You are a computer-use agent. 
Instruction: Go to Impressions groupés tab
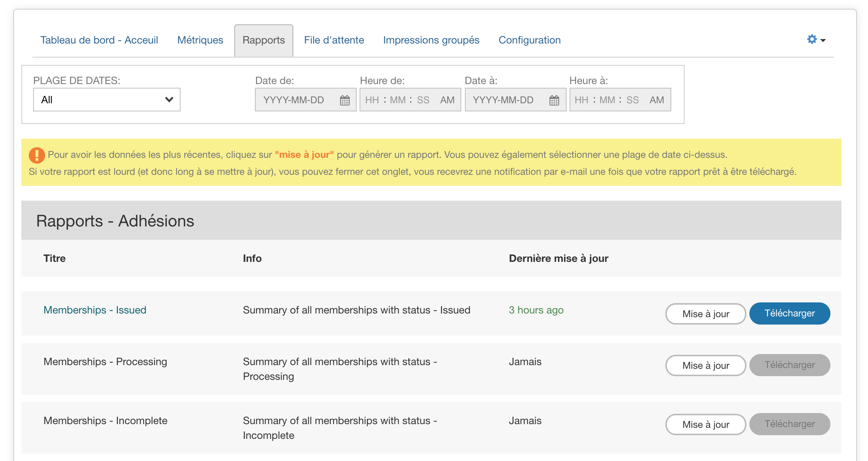(x=431, y=40)
